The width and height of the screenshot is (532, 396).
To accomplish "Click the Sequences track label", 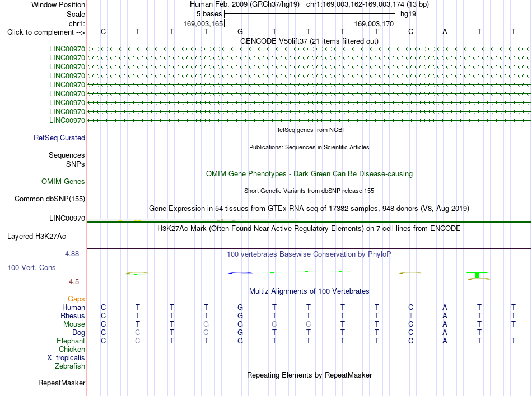I will pyautogui.click(x=67, y=155).
